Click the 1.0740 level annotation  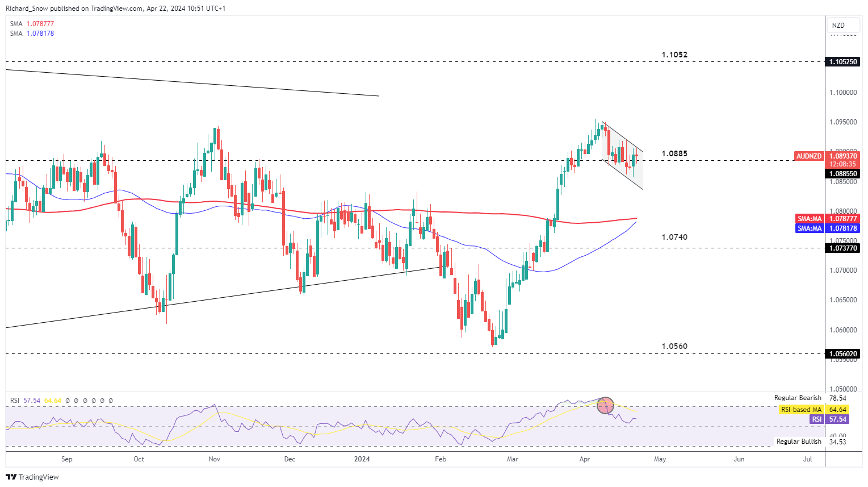coord(674,237)
